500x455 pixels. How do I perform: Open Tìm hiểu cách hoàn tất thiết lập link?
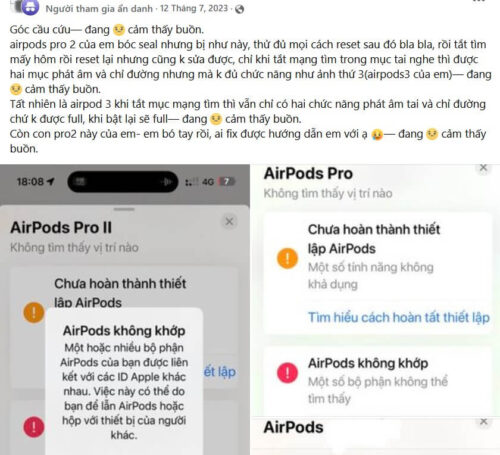click(399, 317)
